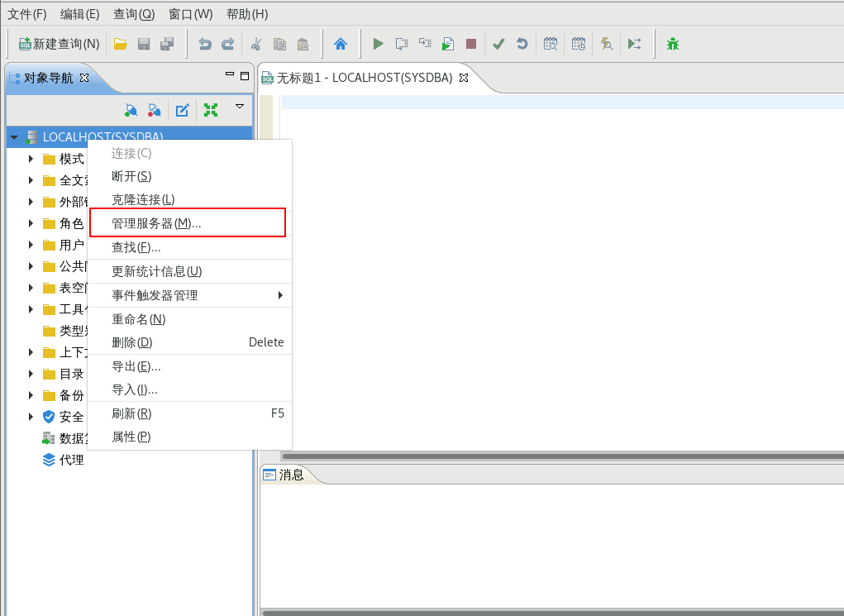Click the redo arrow icon
Screen dimensions: 844x616
(x=228, y=44)
